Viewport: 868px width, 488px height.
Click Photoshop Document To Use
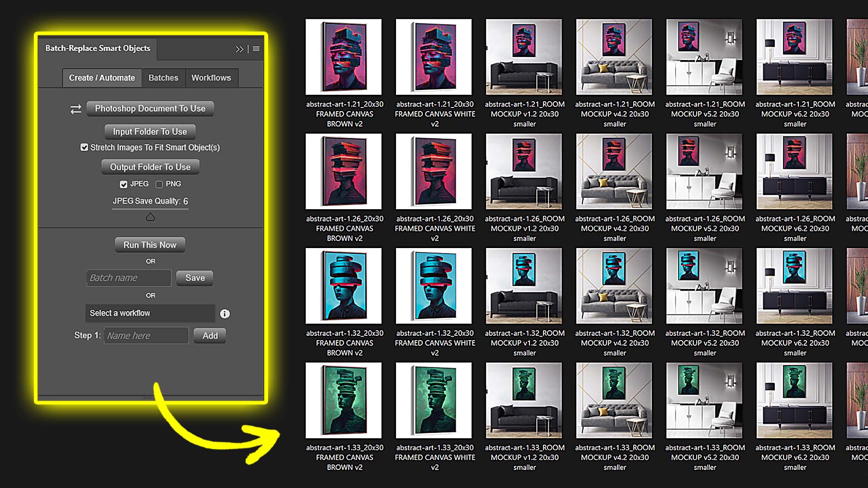click(150, 108)
